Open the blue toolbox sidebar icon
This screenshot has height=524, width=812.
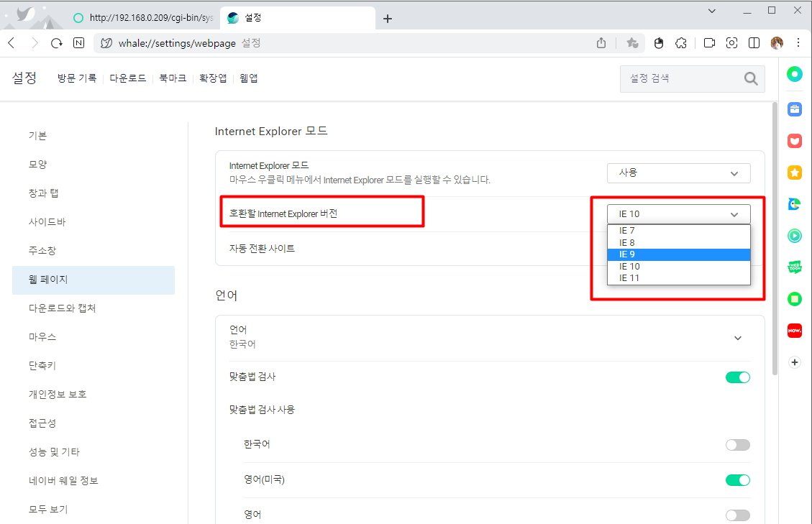[795, 109]
